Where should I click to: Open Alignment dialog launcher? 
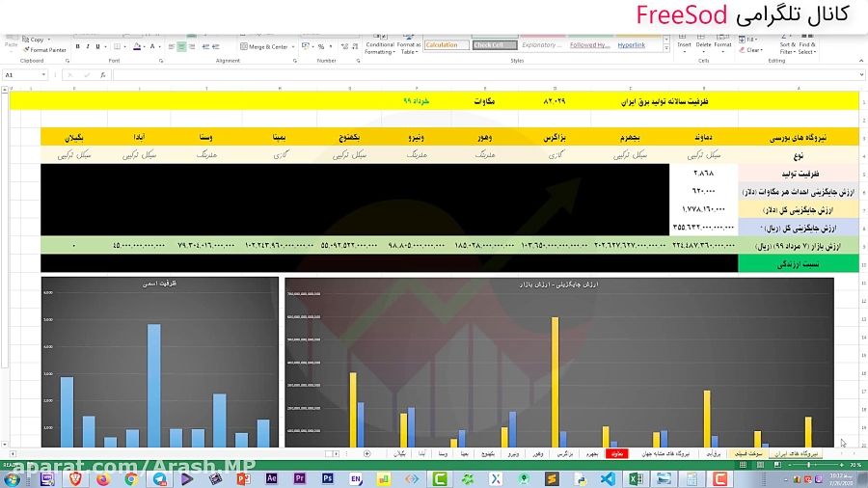[x=294, y=61]
